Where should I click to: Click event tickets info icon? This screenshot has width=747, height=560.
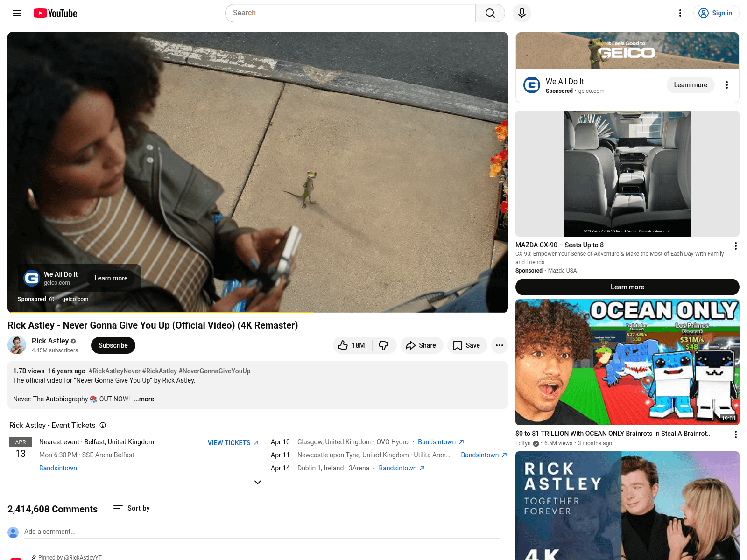pyautogui.click(x=103, y=425)
